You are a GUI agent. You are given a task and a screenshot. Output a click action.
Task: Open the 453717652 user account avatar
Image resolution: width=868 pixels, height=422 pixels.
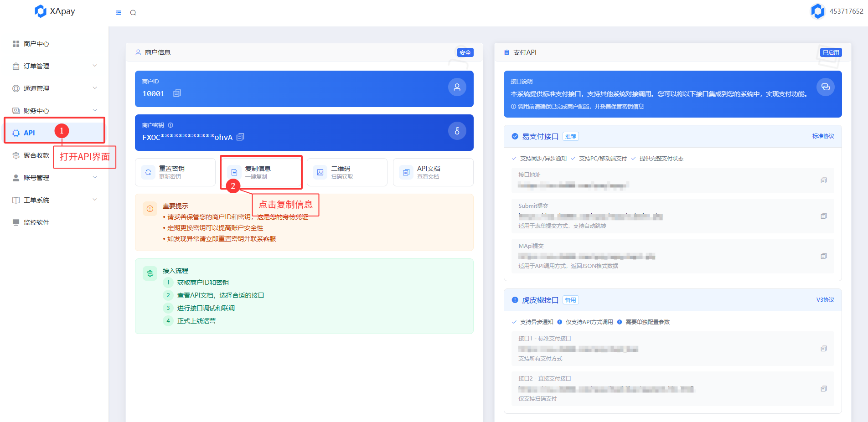[818, 11]
